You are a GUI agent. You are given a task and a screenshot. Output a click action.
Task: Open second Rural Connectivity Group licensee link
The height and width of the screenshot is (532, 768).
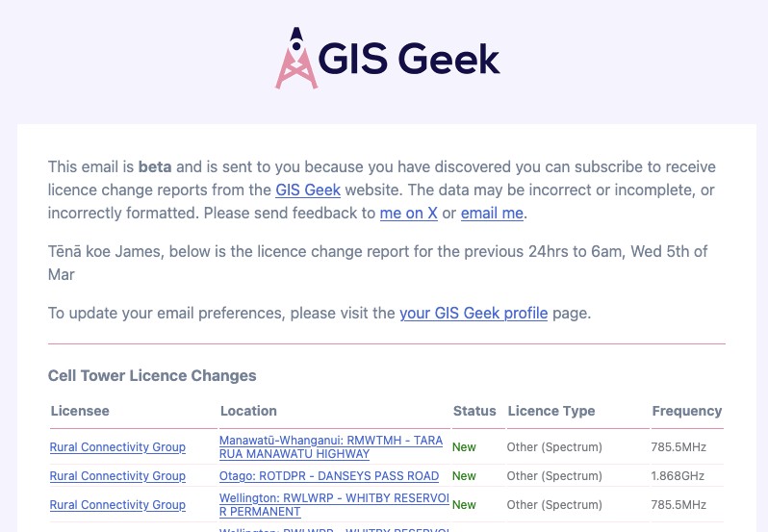point(117,475)
